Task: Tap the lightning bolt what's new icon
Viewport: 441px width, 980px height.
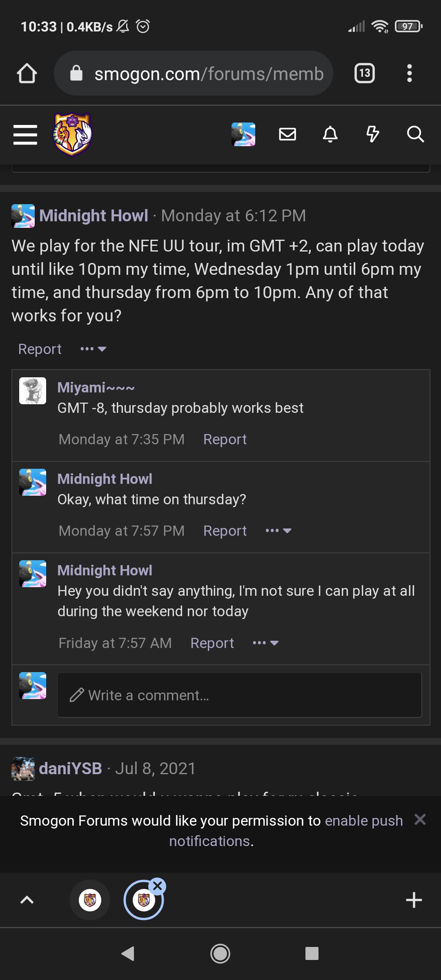Action: click(373, 134)
